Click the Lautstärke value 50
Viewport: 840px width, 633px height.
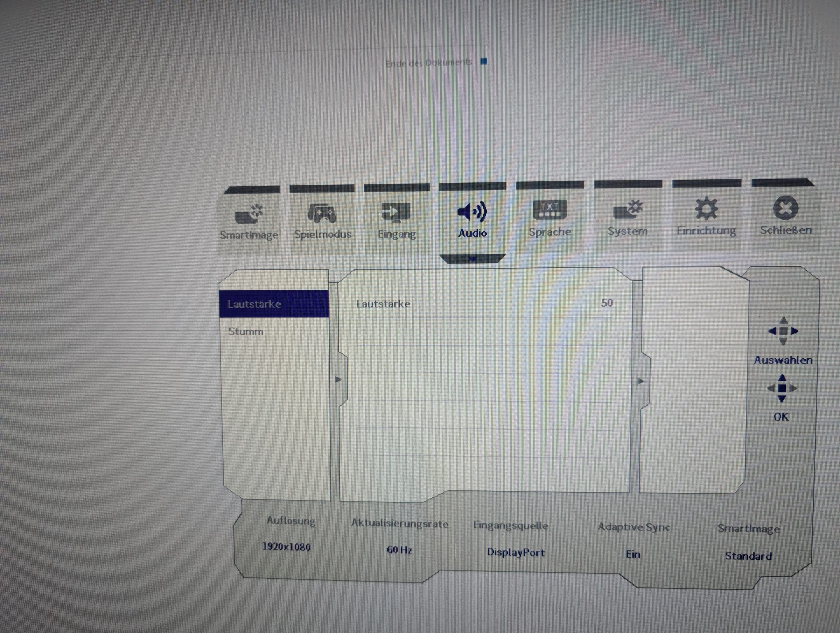pos(606,303)
